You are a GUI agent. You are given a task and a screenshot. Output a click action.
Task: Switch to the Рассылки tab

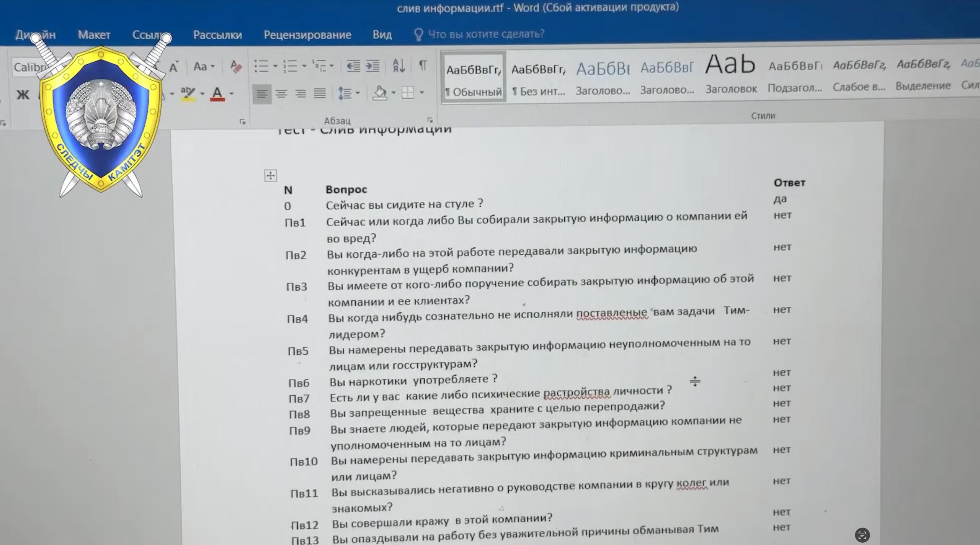pos(217,35)
